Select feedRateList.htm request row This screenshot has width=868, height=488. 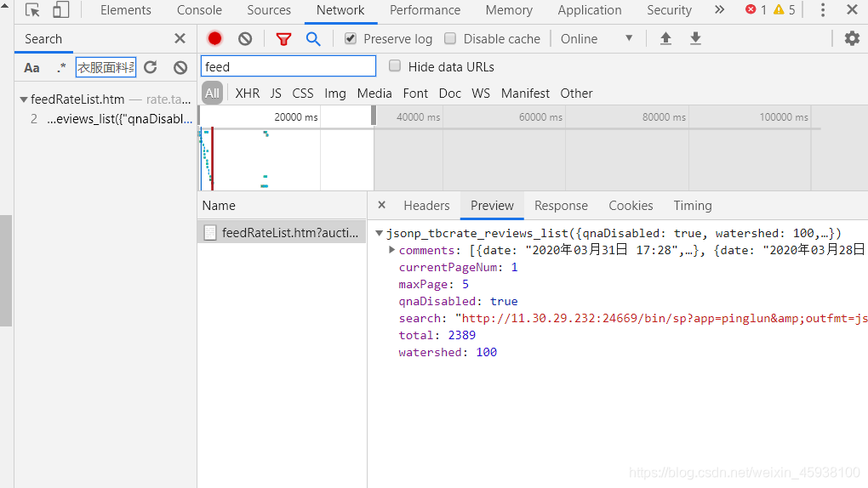tap(282, 233)
